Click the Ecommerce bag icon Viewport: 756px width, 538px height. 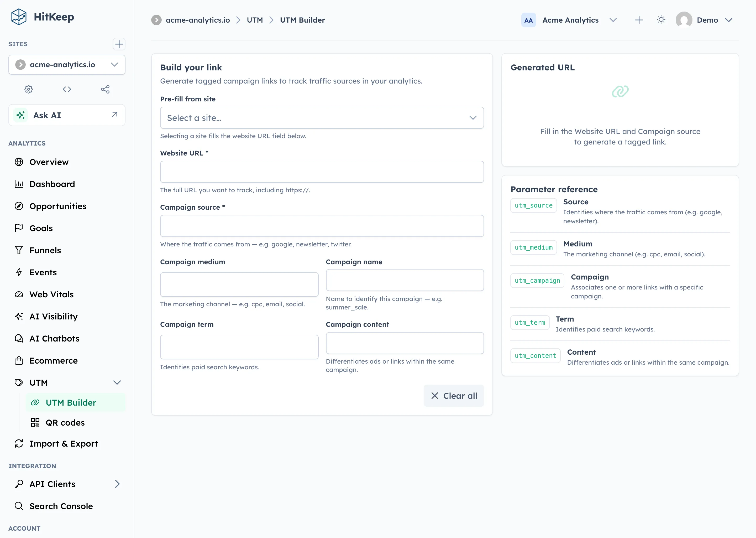pos(19,360)
